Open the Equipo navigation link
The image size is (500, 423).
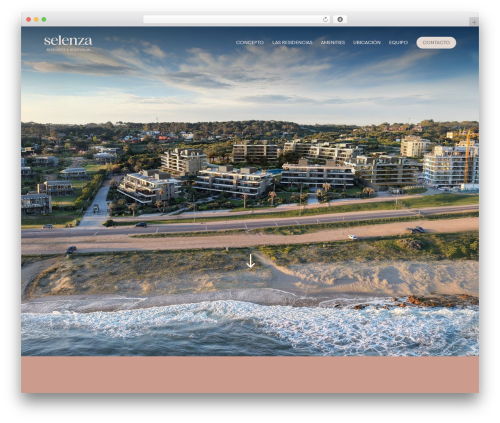click(x=398, y=42)
